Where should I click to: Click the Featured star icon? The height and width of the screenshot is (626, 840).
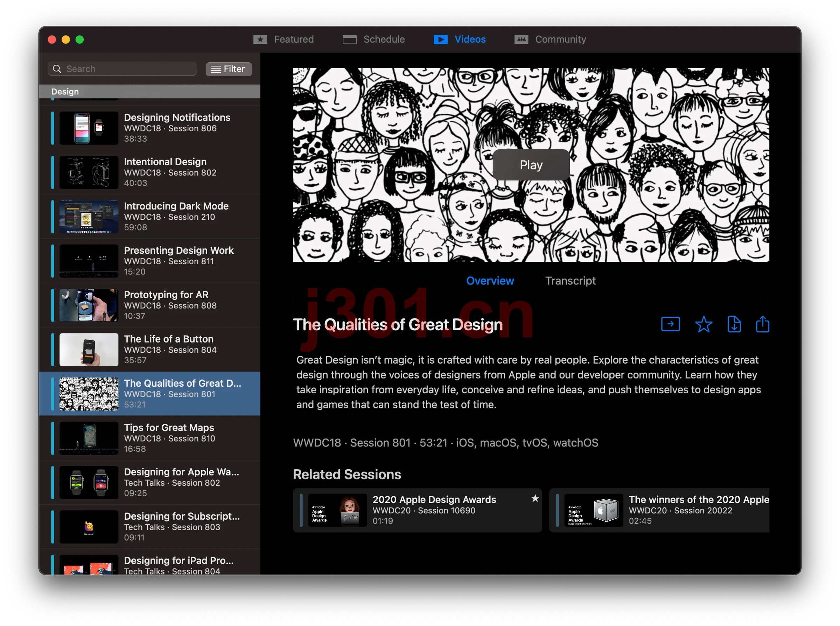pyautogui.click(x=260, y=40)
